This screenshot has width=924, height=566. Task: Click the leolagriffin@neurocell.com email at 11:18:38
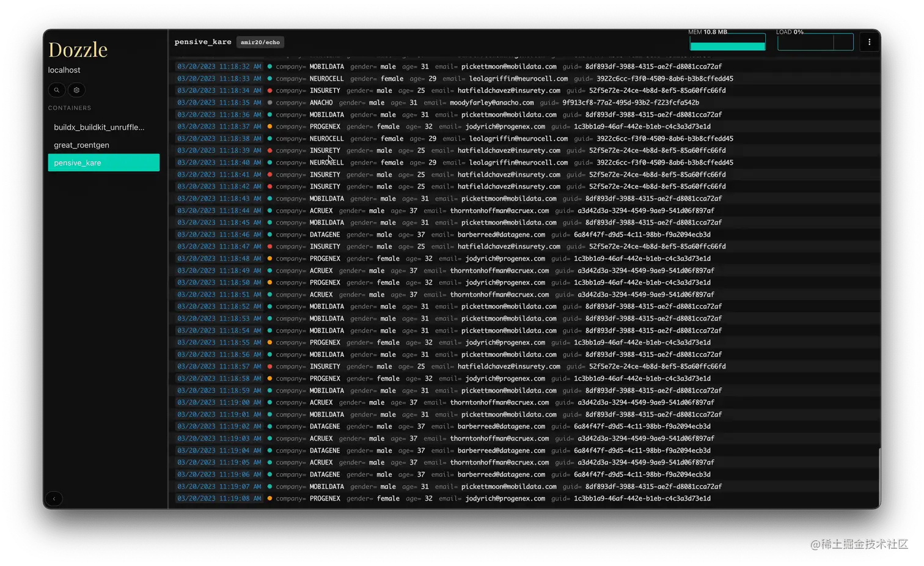click(518, 139)
